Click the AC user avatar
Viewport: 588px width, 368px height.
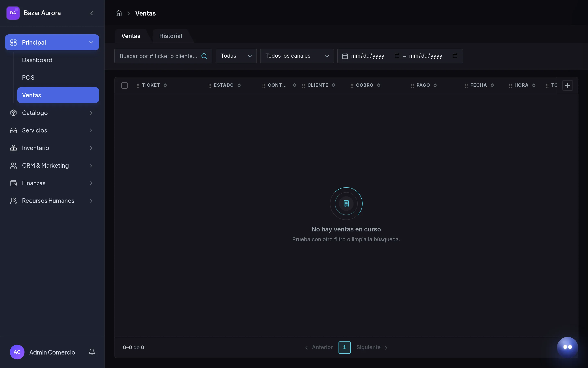17,352
